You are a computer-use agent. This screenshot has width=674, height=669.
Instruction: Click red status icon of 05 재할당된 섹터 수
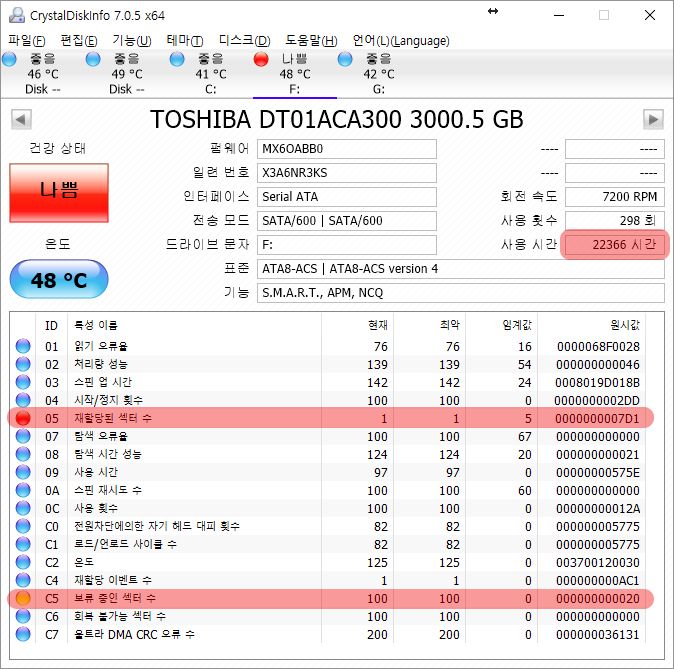(23, 418)
